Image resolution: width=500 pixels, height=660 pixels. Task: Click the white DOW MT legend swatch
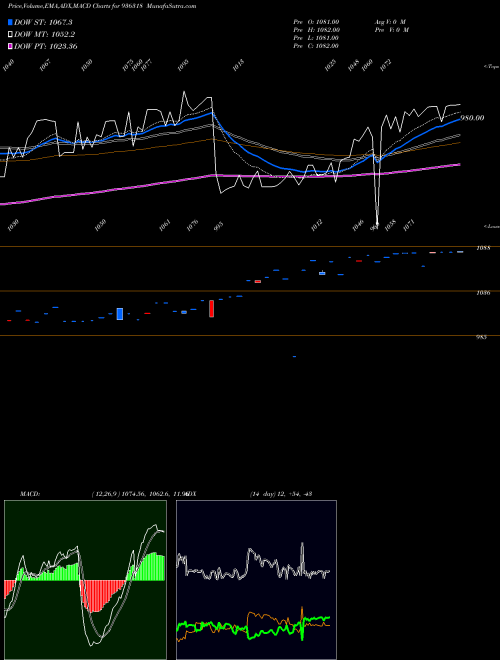10,34
